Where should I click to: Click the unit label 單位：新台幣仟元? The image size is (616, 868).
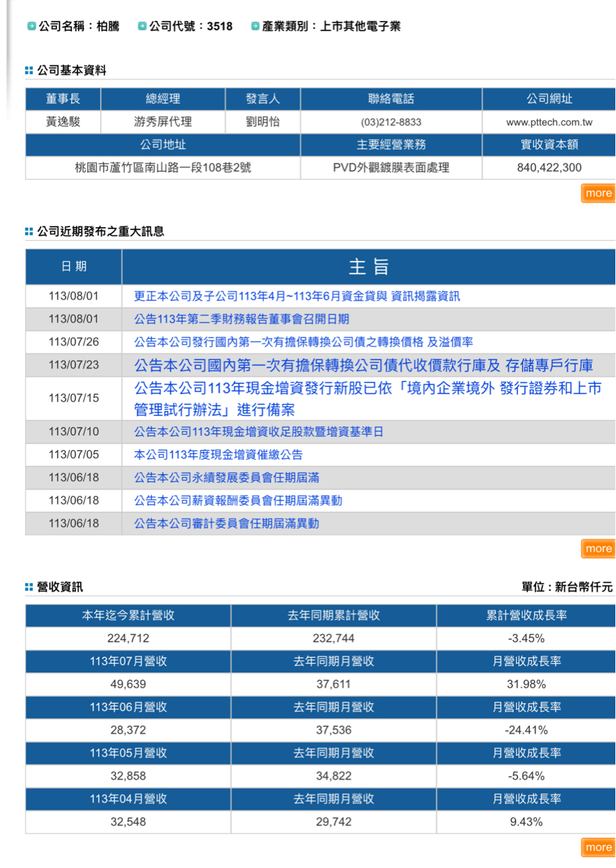[x=567, y=587]
